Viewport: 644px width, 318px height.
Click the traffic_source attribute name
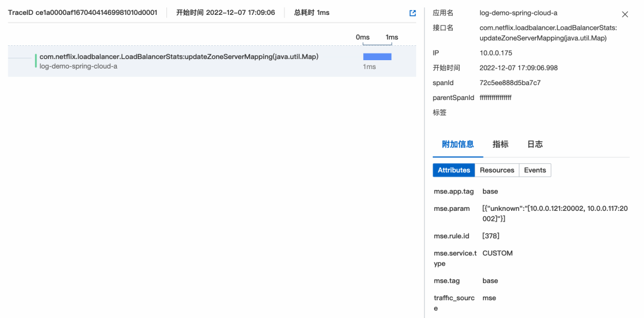454,303
